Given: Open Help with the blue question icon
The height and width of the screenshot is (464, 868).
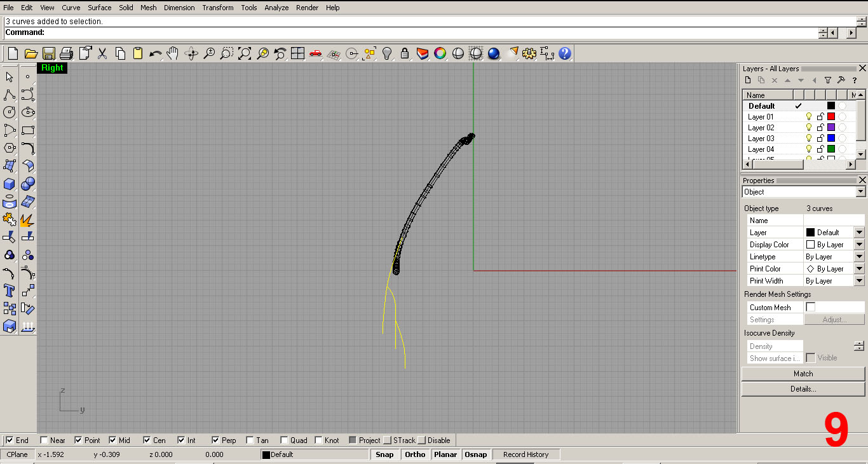Looking at the screenshot, I should pos(565,53).
